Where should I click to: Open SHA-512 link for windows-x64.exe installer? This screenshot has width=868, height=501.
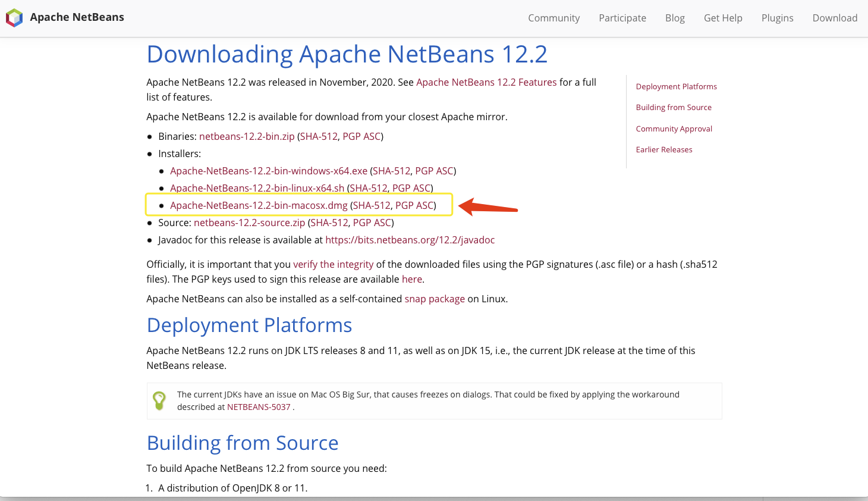[x=391, y=171]
